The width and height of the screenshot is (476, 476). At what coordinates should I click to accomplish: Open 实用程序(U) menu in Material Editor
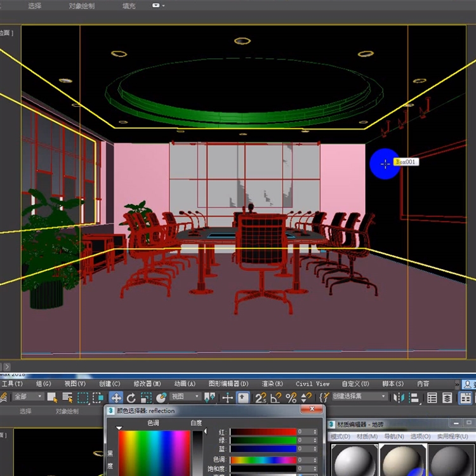coord(453,436)
